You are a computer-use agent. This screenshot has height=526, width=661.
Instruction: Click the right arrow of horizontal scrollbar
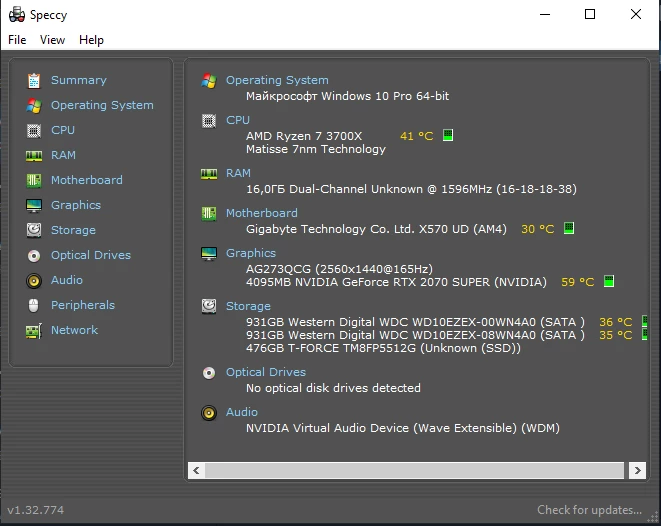click(x=637, y=470)
